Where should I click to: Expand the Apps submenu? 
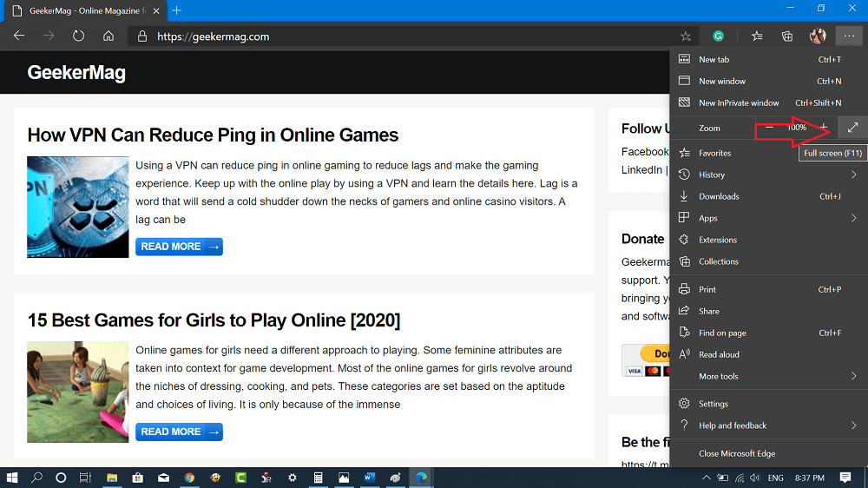click(768, 218)
